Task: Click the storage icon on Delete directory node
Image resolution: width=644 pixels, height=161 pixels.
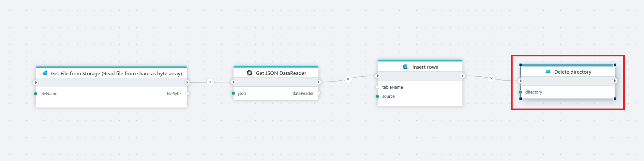Action: coord(548,72)
